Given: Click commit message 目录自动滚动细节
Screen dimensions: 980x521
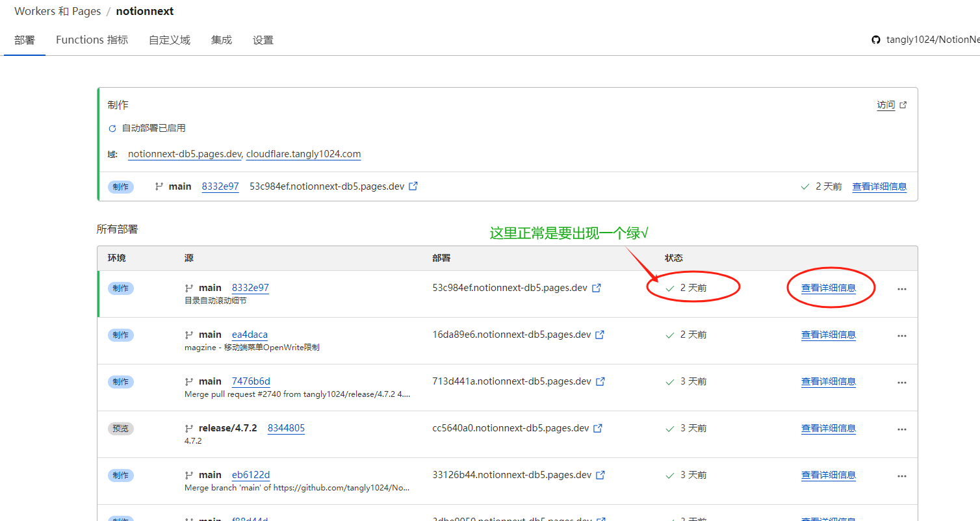Looking at the screenshot, I should [x=216, y=301].
